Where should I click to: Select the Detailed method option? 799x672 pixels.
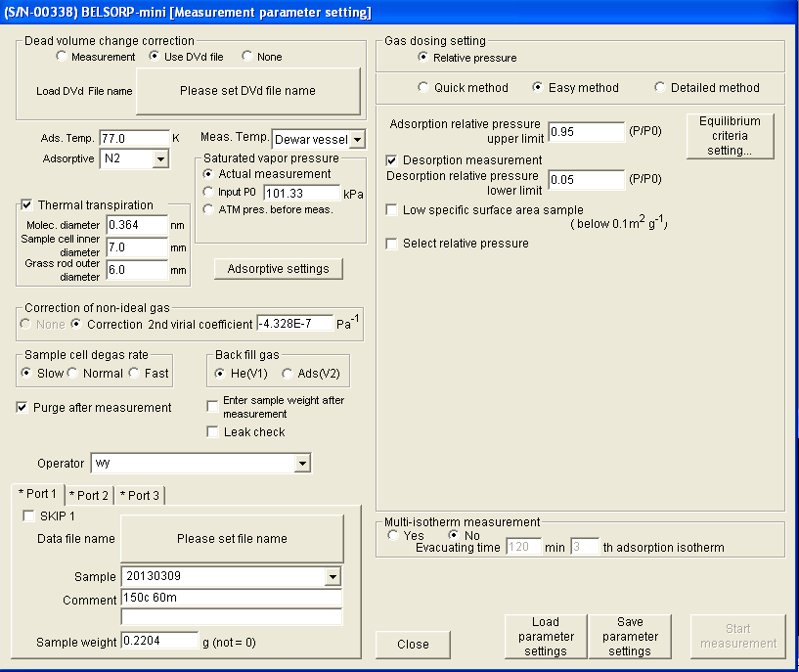point(659,87)
